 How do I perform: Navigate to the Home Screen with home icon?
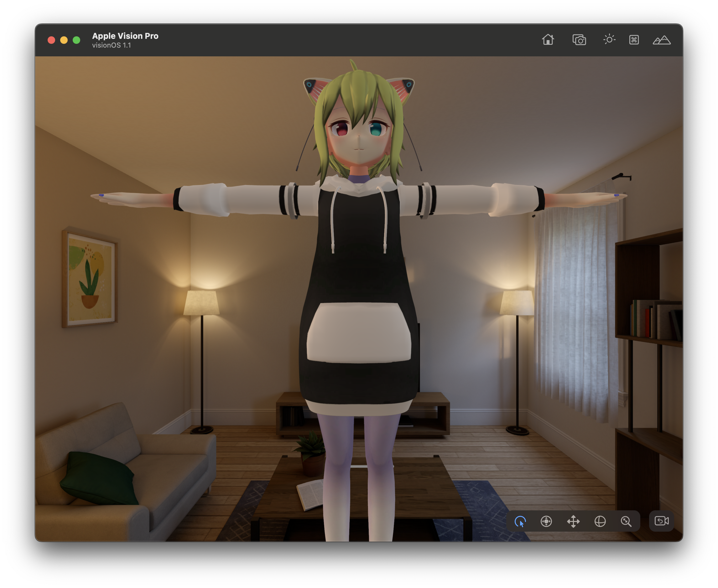(548, 40)
